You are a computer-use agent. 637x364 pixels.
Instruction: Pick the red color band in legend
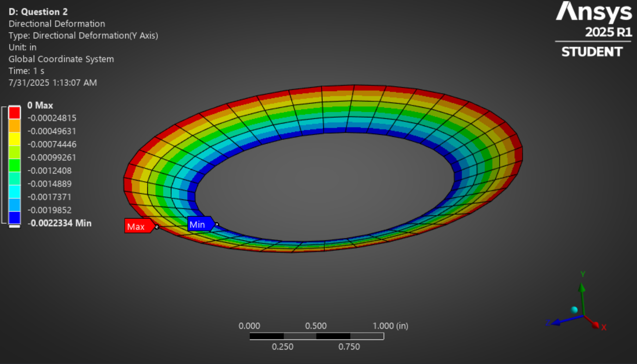pyautogui.click(x=14, y=112)
